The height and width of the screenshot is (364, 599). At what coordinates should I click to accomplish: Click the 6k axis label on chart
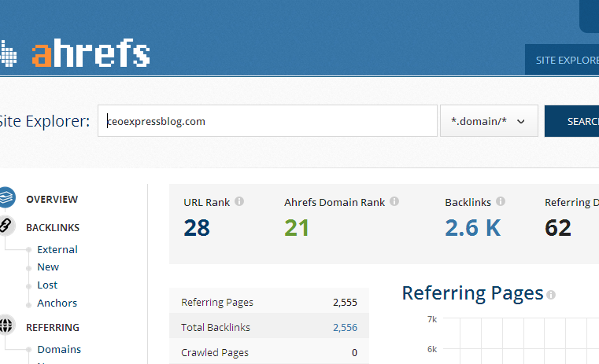432,349
